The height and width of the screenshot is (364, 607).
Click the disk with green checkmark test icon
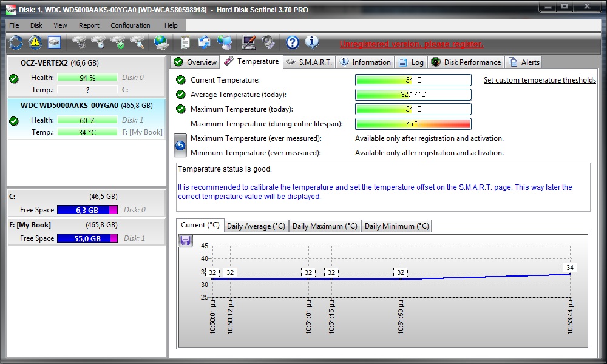[x=118, y=42]
